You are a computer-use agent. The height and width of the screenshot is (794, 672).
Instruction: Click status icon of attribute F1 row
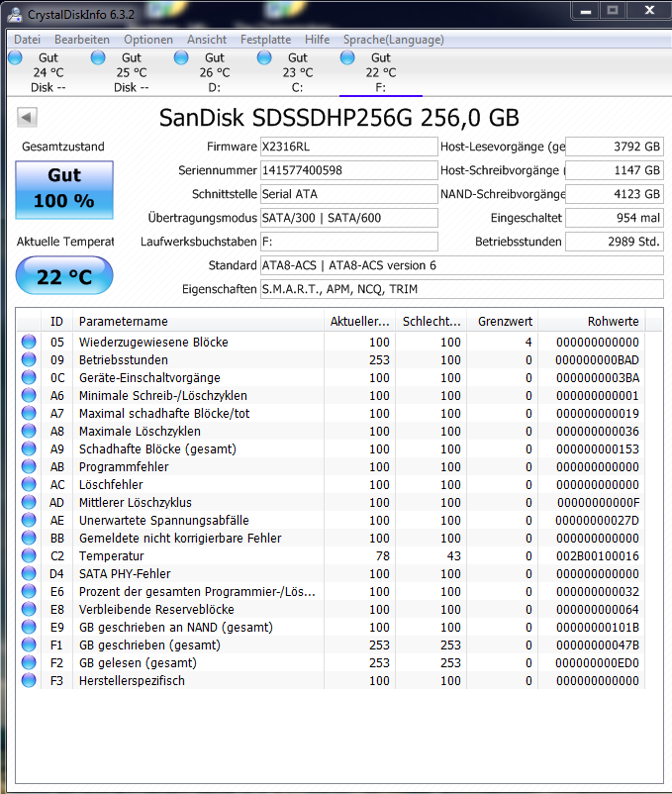tap(29, 645)
